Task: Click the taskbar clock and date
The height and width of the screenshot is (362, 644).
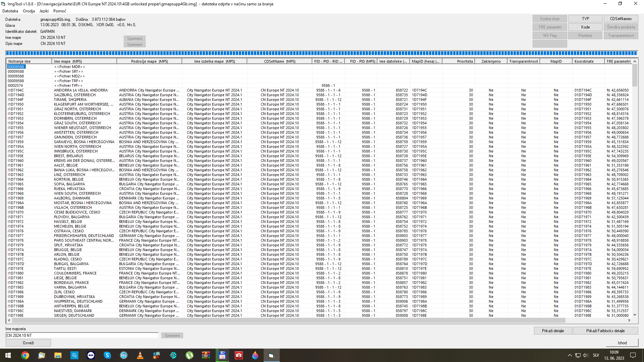Action: click(614, 355)
